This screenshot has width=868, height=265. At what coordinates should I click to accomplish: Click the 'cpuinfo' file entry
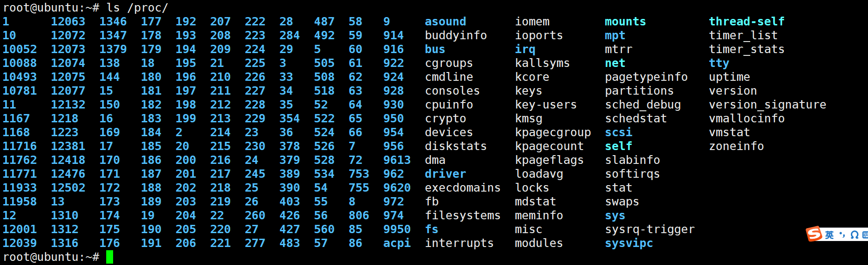[449, 105]
